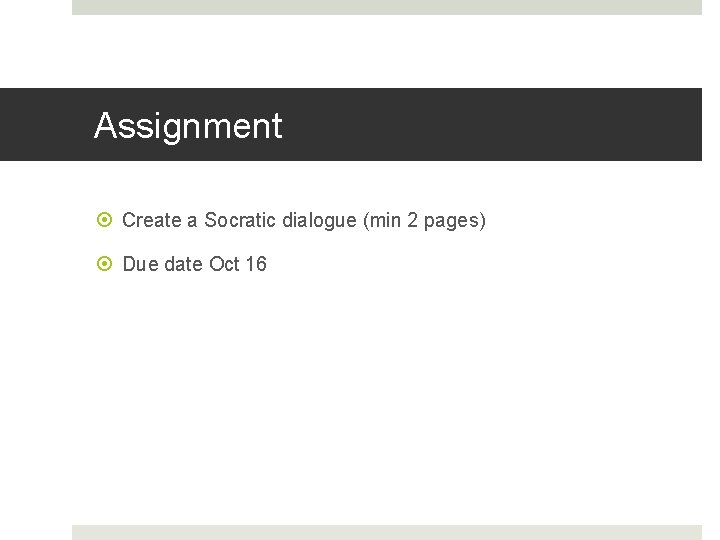Viewport: 720px width, 540px height.
Task: Click the Oct text in the due date
Action: pos(224,265)
